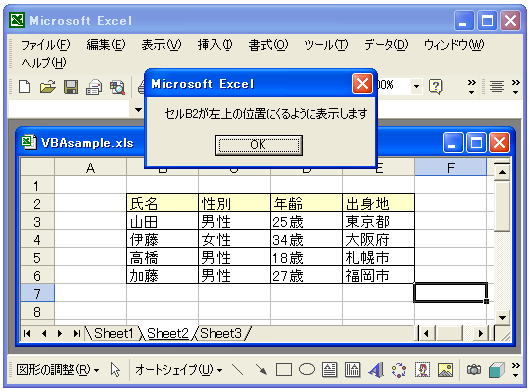Click the Save floppy disk icon
Viewport: 531px width, 392px height.
(x=71, y=87)
